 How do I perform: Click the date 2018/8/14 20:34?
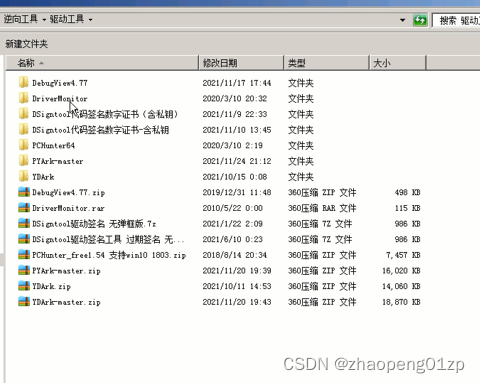click(235, 255)
